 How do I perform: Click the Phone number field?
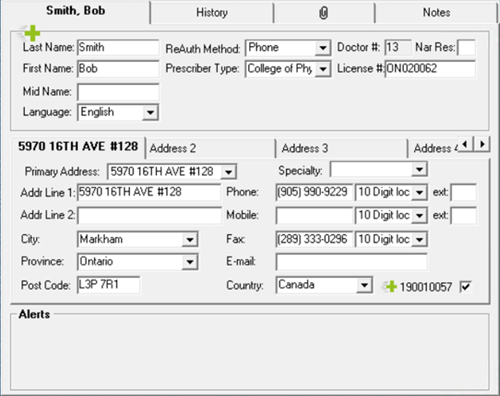point(314,192)
